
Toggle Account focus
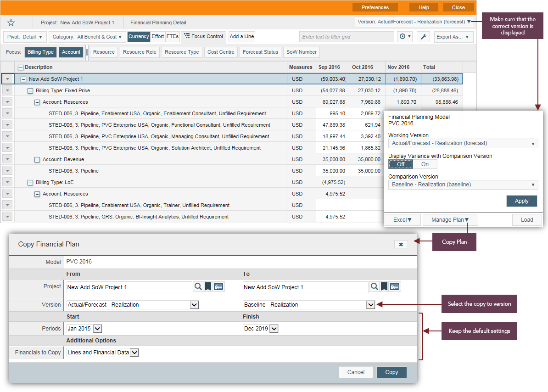(x=71, y=52)
